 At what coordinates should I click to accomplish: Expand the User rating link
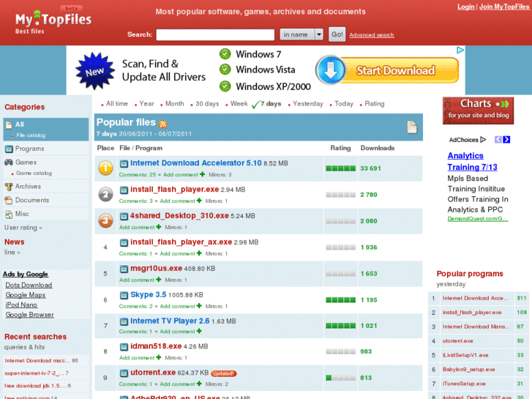click(23, 228)
